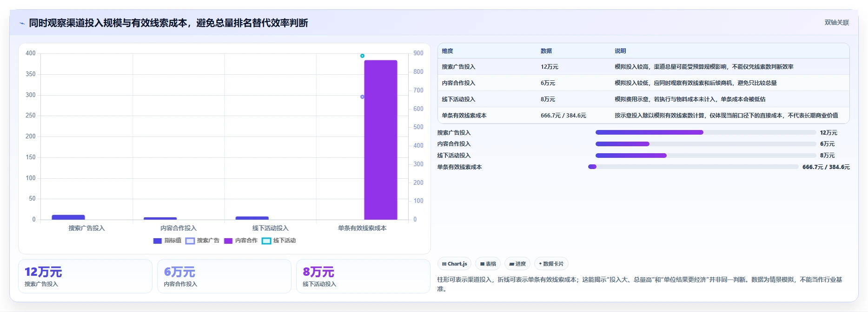Toggle the 内容合作 legend item
The image size is (868, 312).
tap(241, 240)
